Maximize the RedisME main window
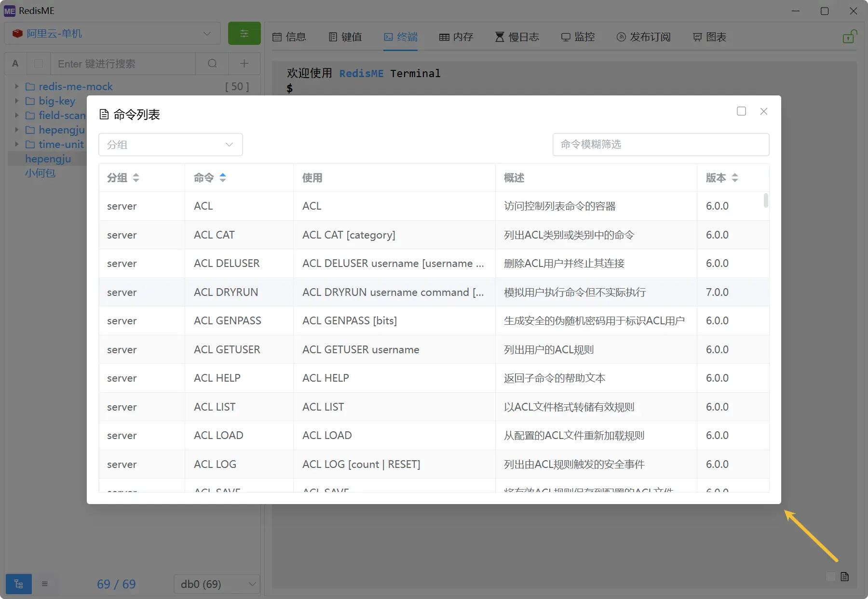This screenshot has width=868, height=599. (x=825, y=11)
